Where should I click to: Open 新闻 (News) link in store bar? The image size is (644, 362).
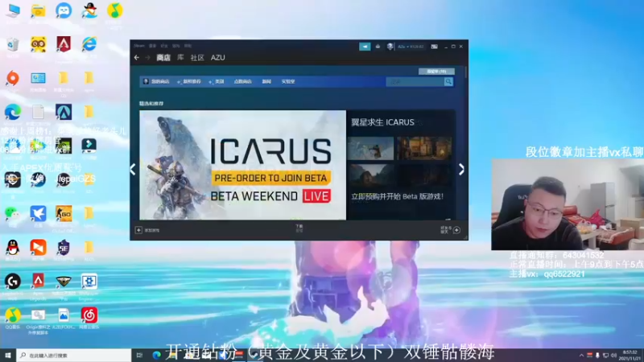pyautogui.click(x=266, y=82)
